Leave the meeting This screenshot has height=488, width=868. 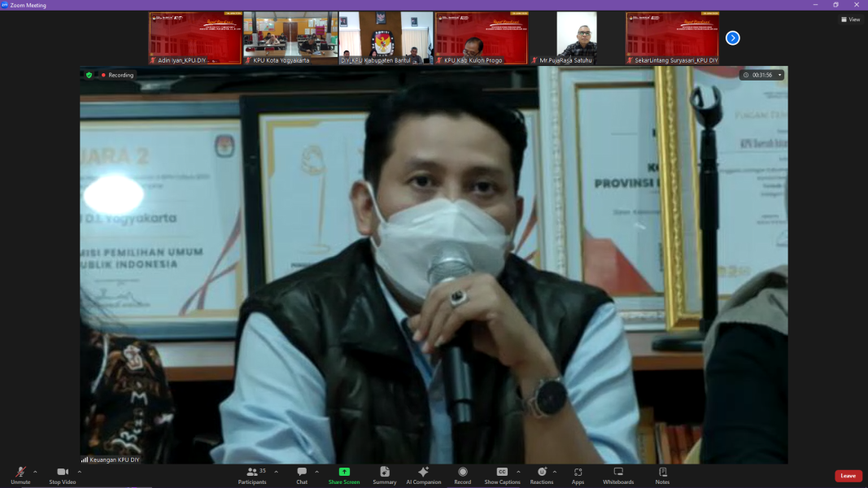(x=848, y=476)
